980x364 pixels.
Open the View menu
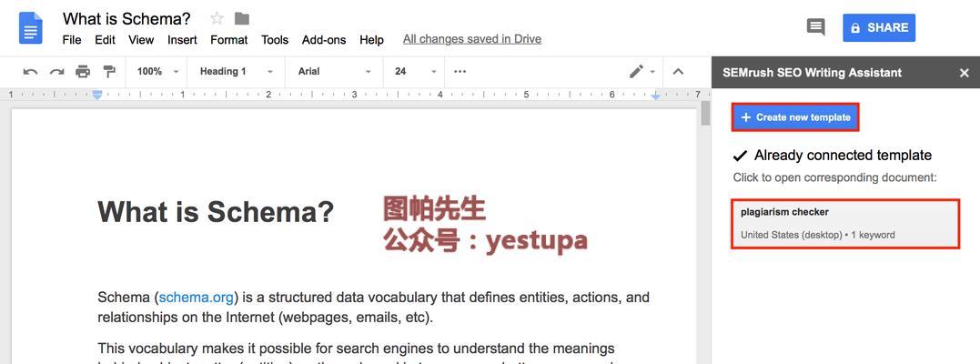141,39
